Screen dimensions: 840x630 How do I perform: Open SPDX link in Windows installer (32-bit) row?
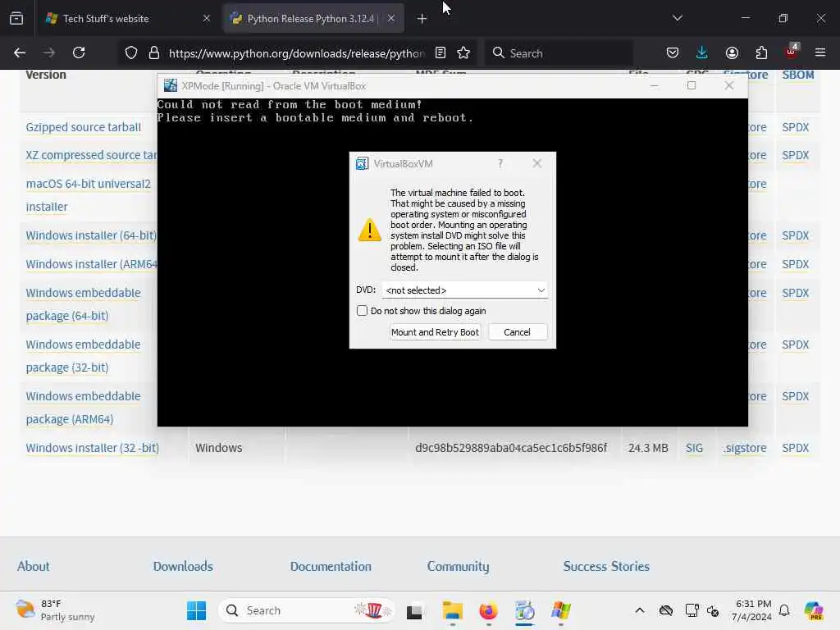[x=795, y=448]
